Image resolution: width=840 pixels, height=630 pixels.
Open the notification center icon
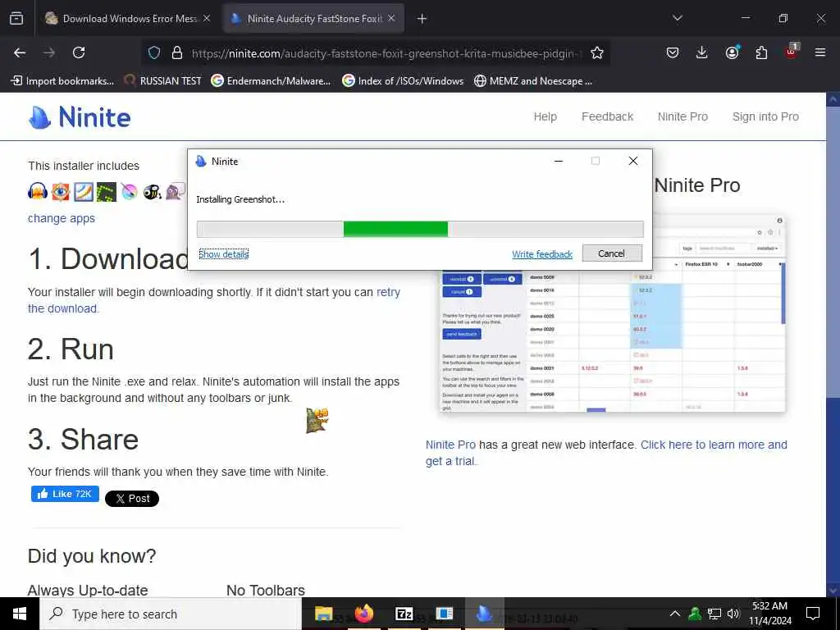pyautogui.click(x=813, y=614)
